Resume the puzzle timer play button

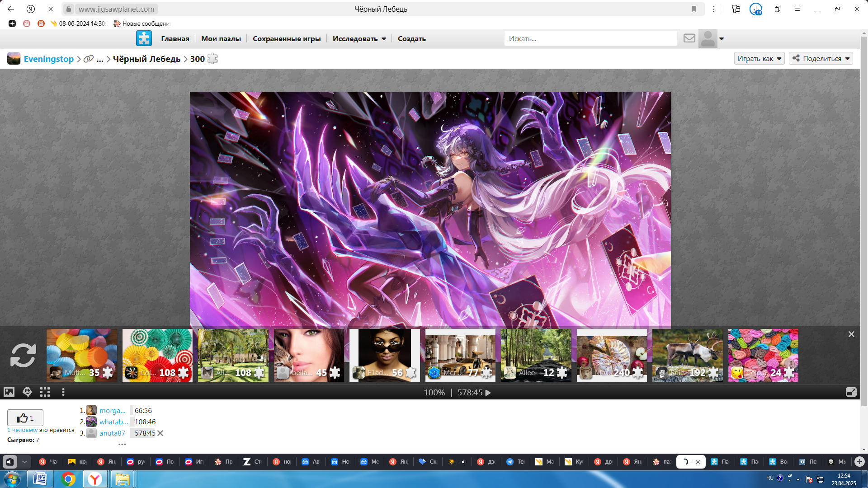click(488, 393)
